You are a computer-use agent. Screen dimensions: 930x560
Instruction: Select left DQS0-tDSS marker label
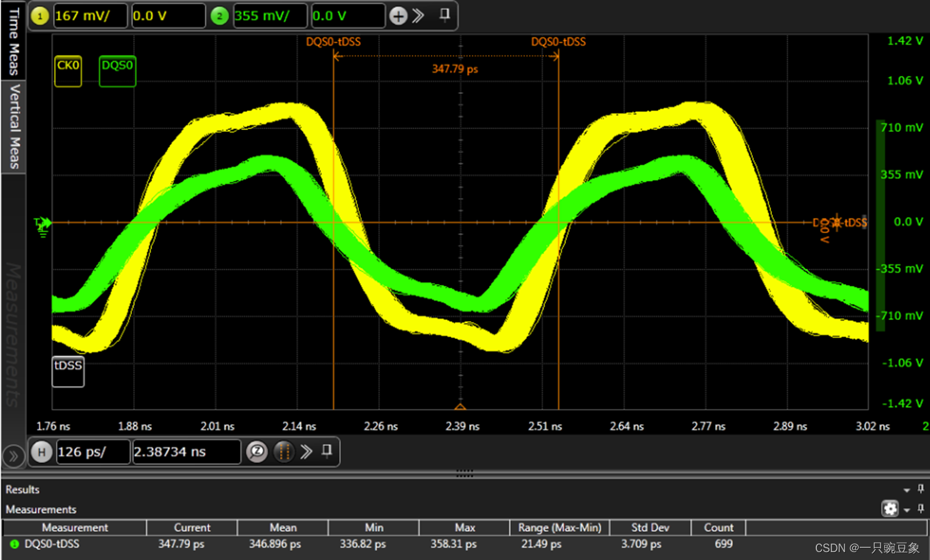[x=333, y=42]
